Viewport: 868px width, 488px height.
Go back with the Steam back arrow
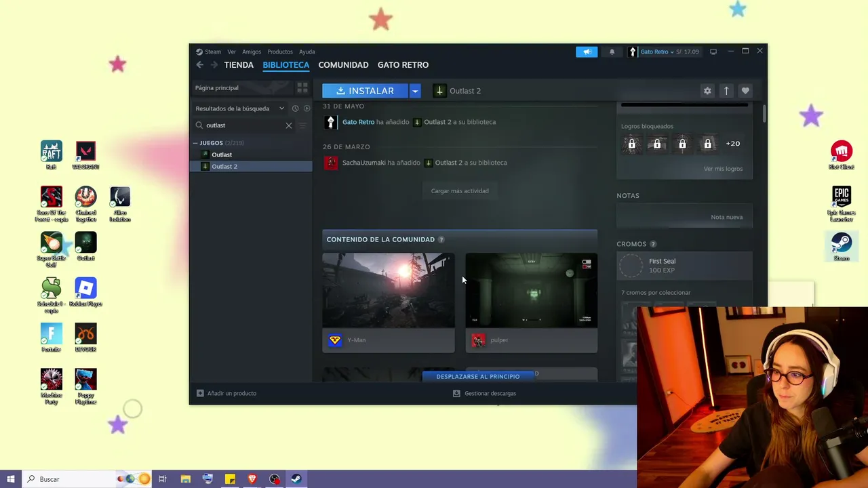[199, 65]
